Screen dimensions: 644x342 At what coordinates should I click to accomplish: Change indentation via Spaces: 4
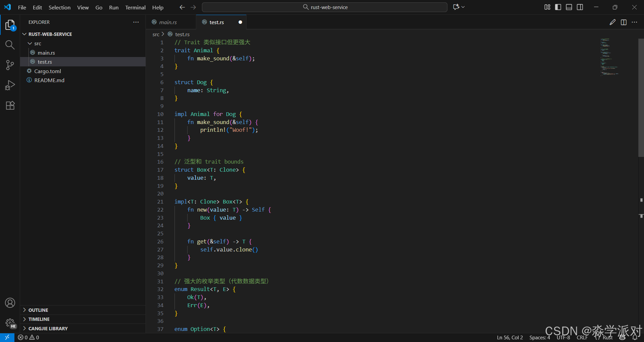(x=540, y=337)
